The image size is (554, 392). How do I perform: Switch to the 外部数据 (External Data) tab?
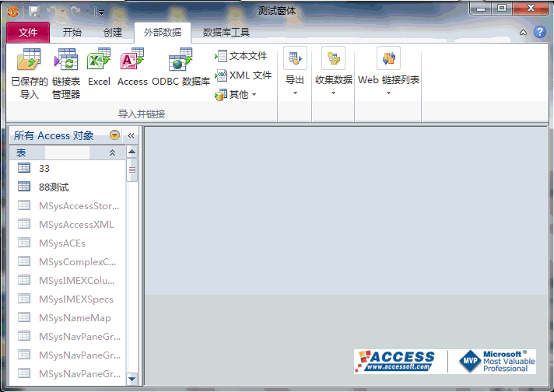pos(163,33)
